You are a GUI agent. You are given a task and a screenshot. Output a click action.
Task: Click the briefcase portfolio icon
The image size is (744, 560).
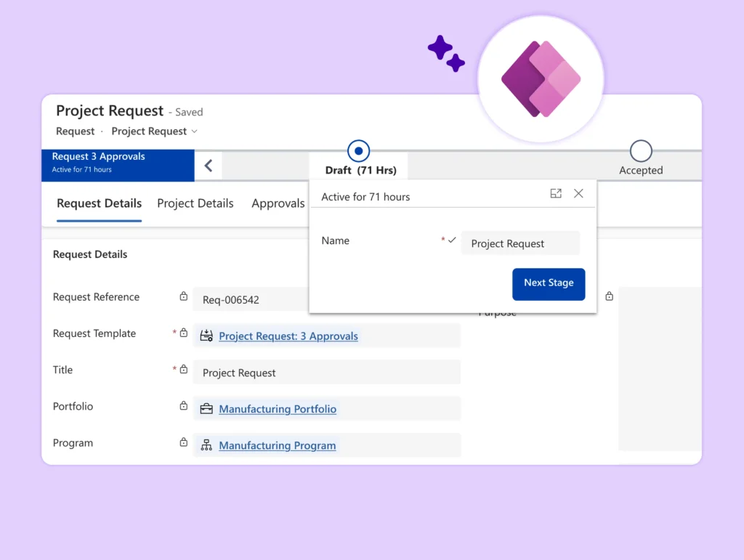pyautogui.click(x=206, y=409)
